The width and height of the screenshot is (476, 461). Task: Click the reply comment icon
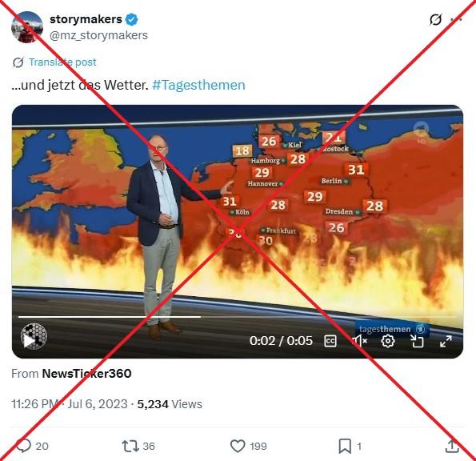point(24,446)
